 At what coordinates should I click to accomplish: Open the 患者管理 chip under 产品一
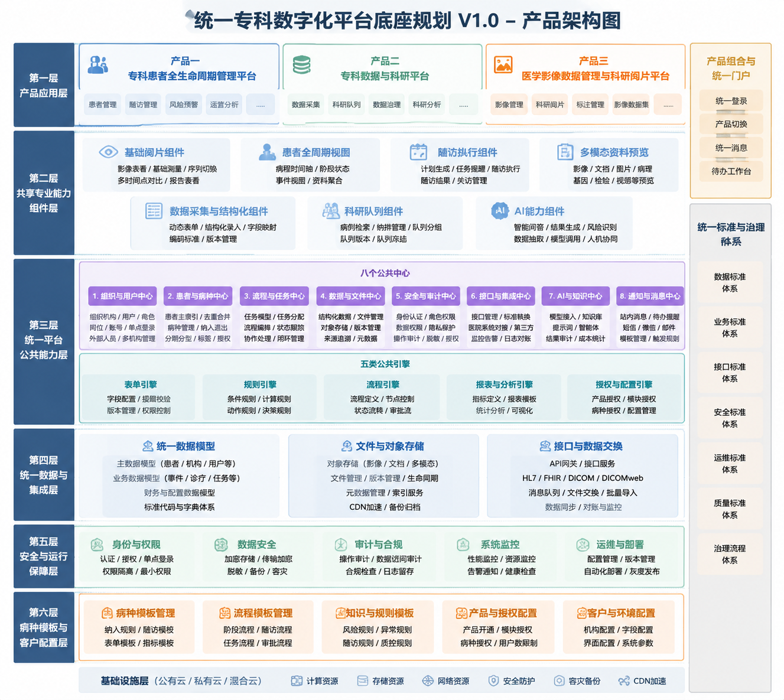click(x=103, y=105)
